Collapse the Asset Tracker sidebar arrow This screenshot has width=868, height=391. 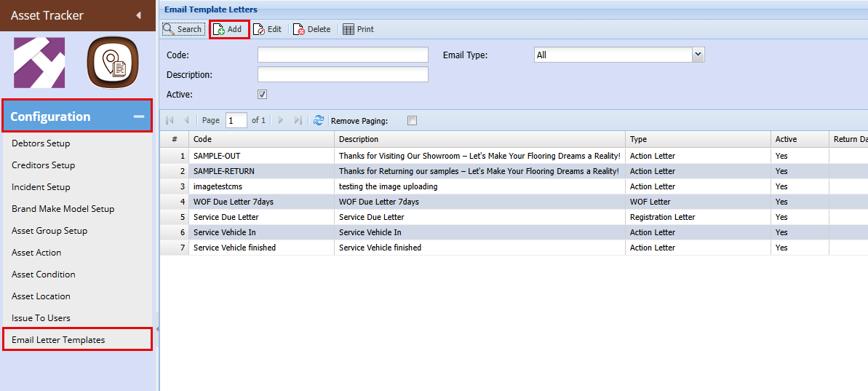tap(138, 15)
